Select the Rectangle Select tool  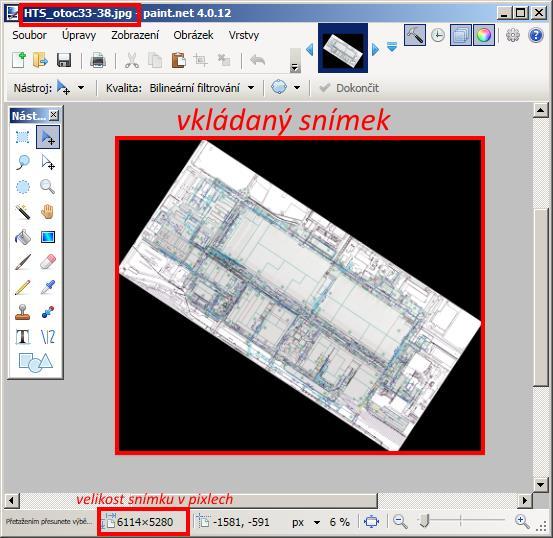click(x=23, y=137)
